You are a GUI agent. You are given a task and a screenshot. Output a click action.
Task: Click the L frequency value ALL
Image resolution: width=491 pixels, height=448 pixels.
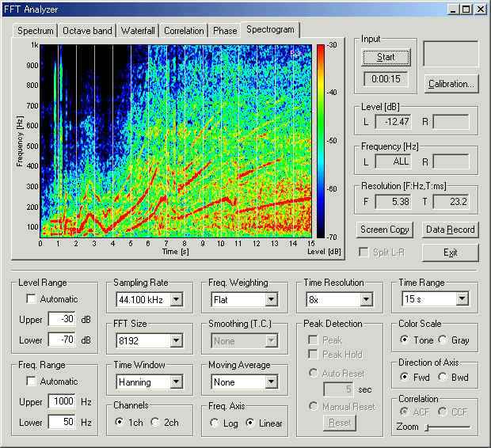394,161
